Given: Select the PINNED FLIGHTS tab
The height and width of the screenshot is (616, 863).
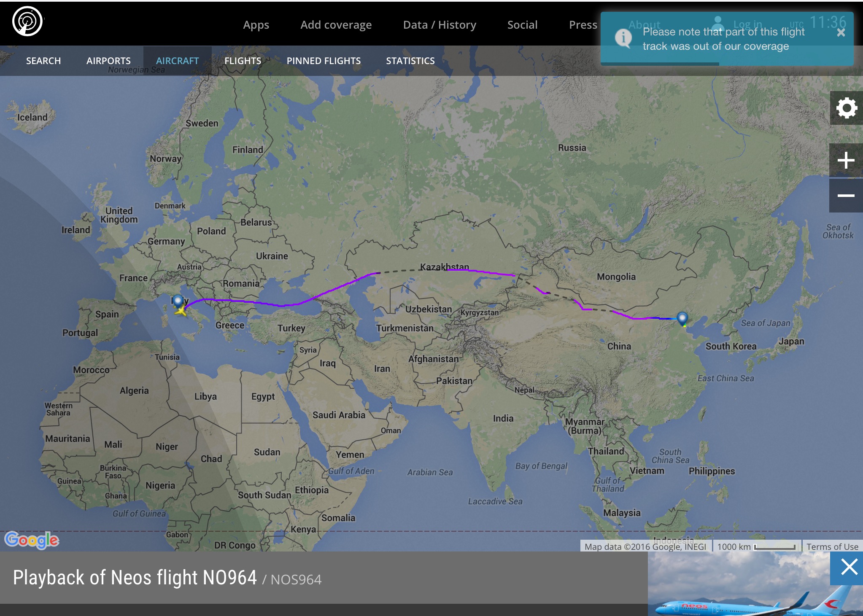Looking at the screenshot, I should pyautogui.click(x=324, y=61).
